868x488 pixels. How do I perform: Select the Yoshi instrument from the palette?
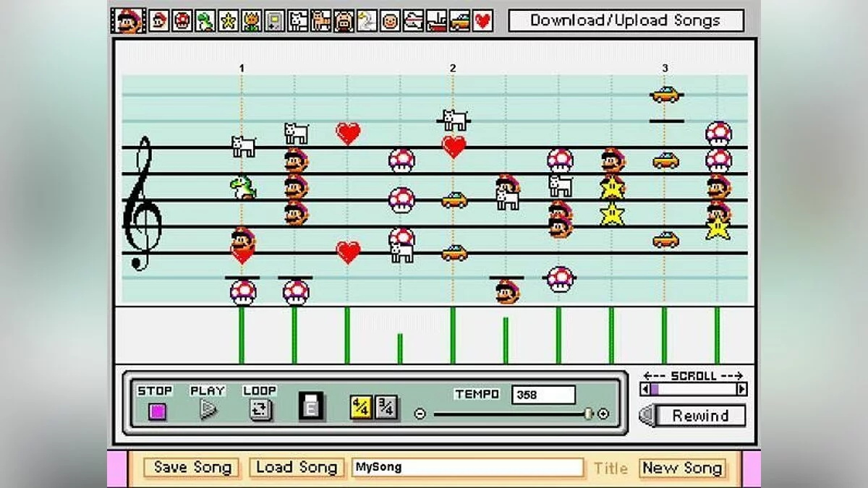pyautogui.click(x=205, y=21)
